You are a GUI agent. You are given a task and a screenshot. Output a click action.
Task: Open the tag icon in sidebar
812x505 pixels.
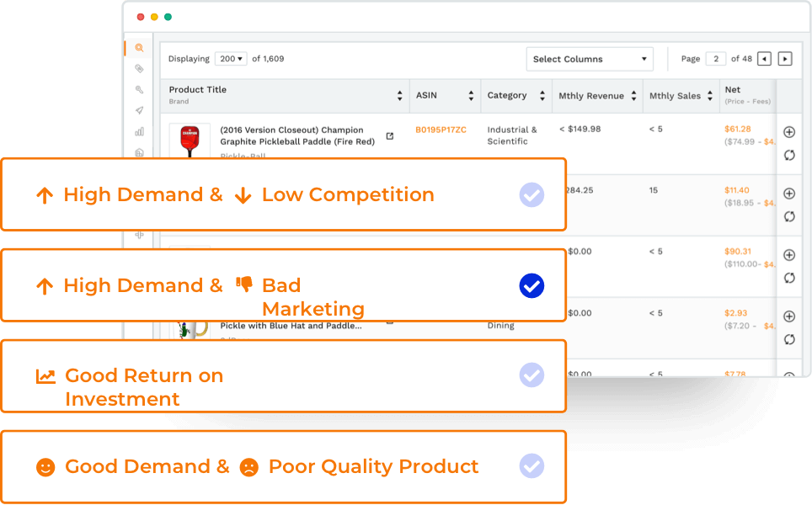coord(139,68)
